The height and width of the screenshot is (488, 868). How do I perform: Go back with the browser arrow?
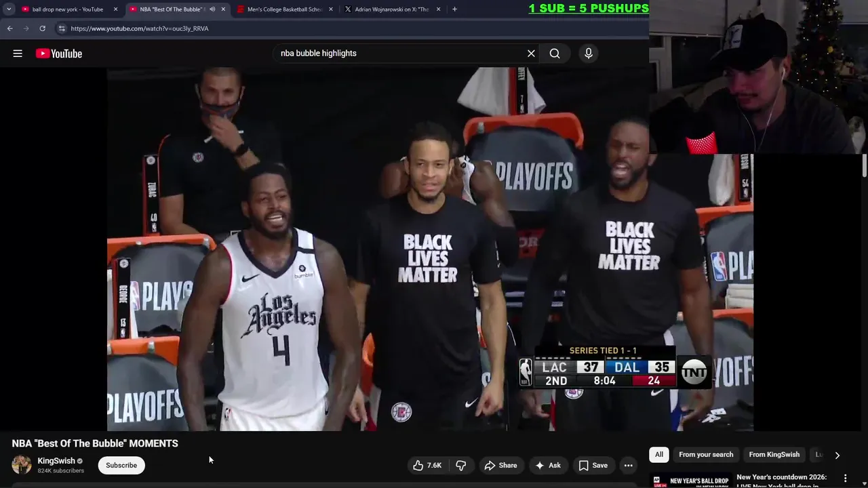tap(9, 28)
